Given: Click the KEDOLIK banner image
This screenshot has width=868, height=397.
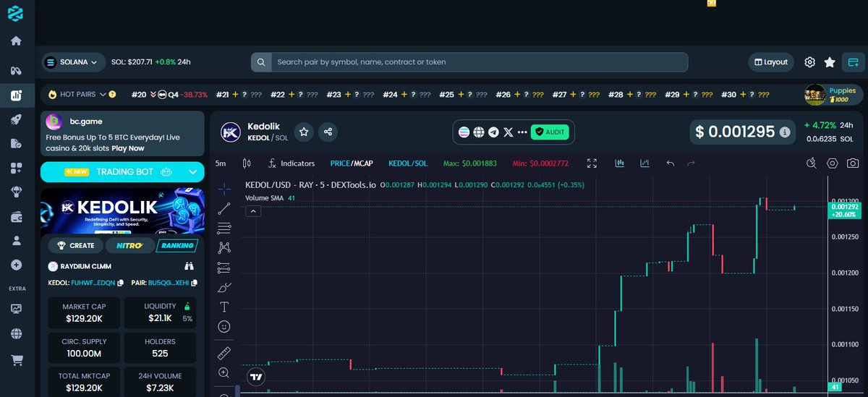Looking at the screenshot, I should coord(122,211).
